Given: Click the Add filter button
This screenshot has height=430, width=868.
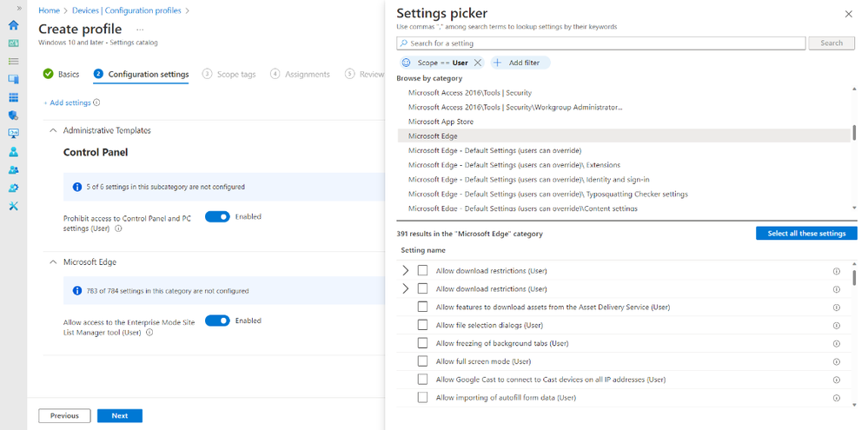Looking at the screenshot, I should pyautogui.click(x=520, y=63).
